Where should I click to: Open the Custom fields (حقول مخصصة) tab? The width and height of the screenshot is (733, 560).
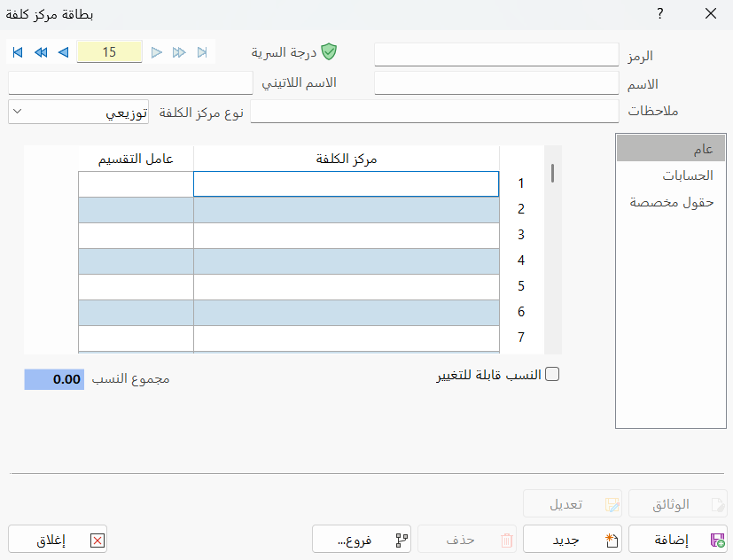[x=671, y=202]
